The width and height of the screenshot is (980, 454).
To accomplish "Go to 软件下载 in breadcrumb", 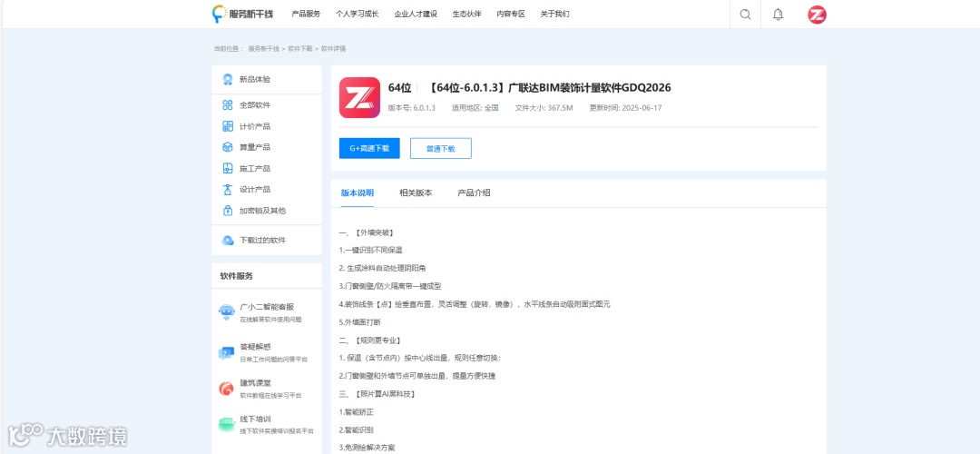I will pos(300,48).
